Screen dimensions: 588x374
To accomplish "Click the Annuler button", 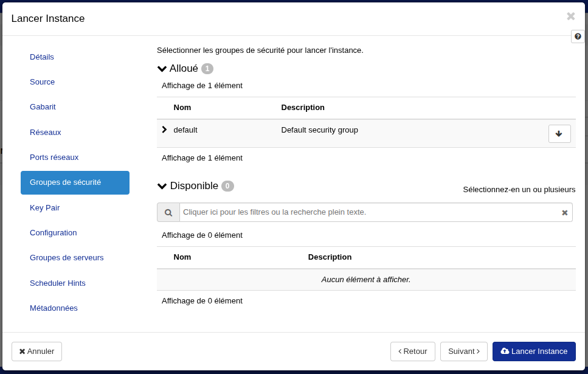I will pyautogui.click(x=36, y=351).
